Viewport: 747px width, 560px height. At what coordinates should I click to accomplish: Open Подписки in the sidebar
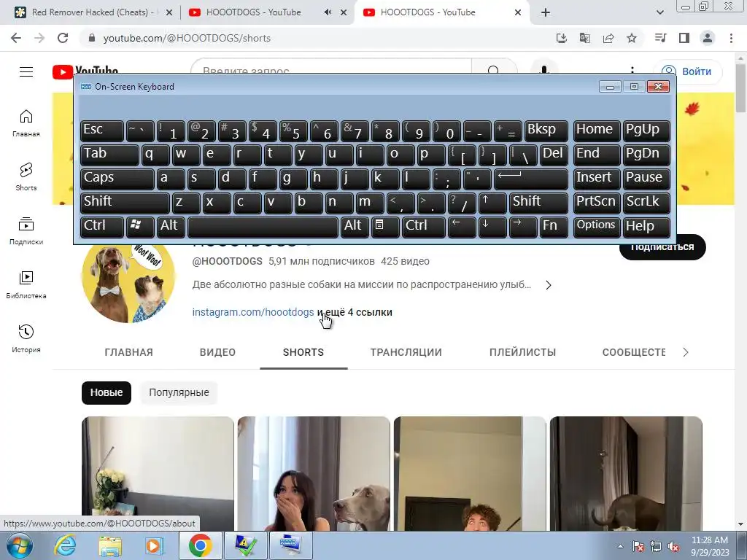click(26, 231)
